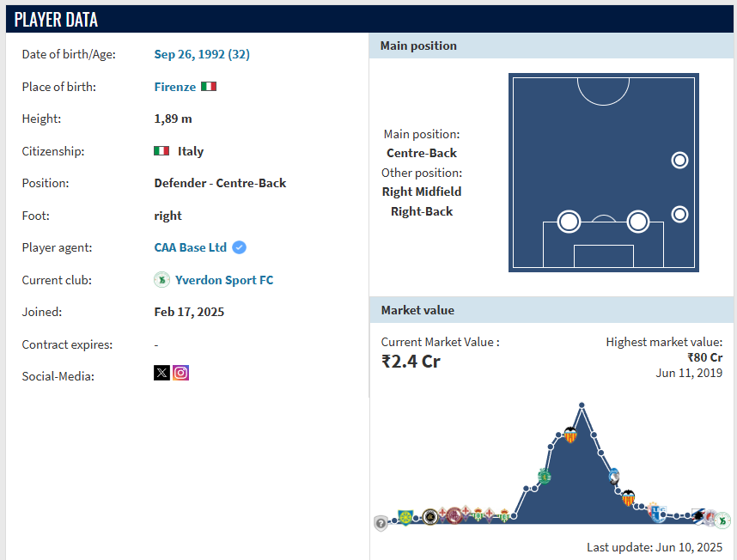Click the maroon Livorno crest on the chart
The height and width of the screenshot is (560, 737).
tap(454, 516)
